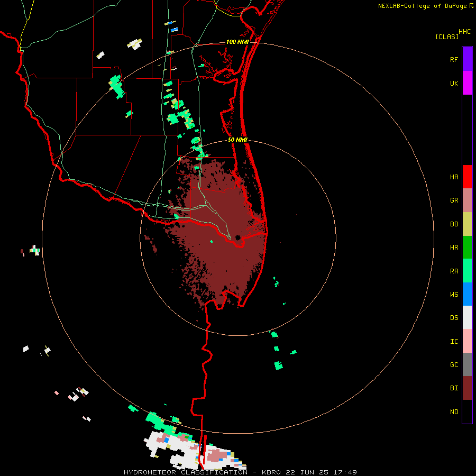This screenshot has height=476, width=476.
Task: Click the HHC product label
Action: click(464, 32)
